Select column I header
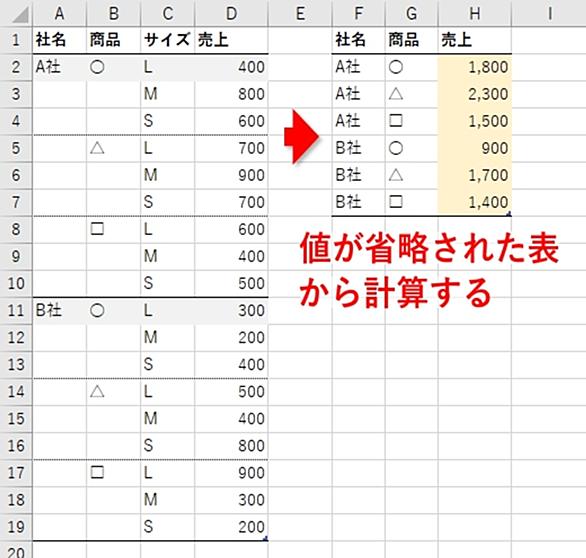The image size is (586, 558). [x=549, y=13]
